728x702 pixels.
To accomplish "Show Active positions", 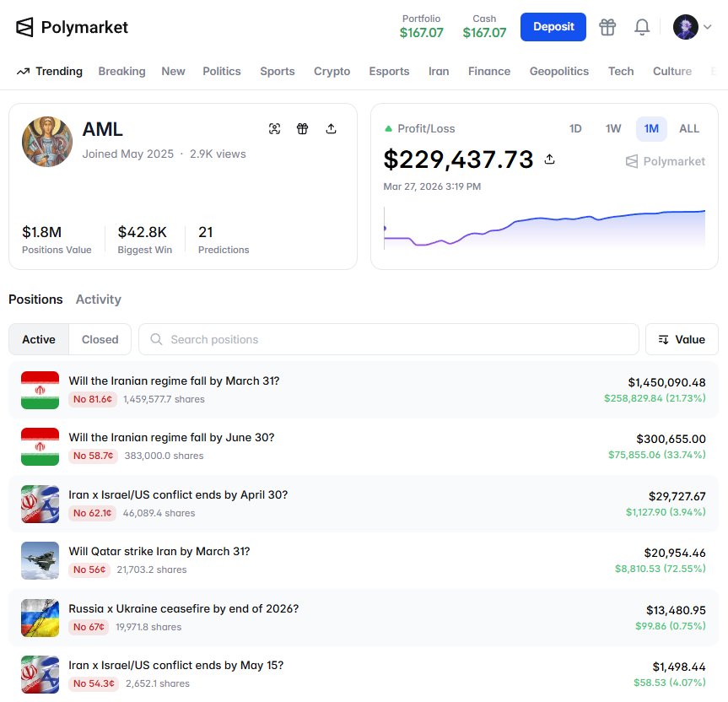I will (x=39, y=339).
